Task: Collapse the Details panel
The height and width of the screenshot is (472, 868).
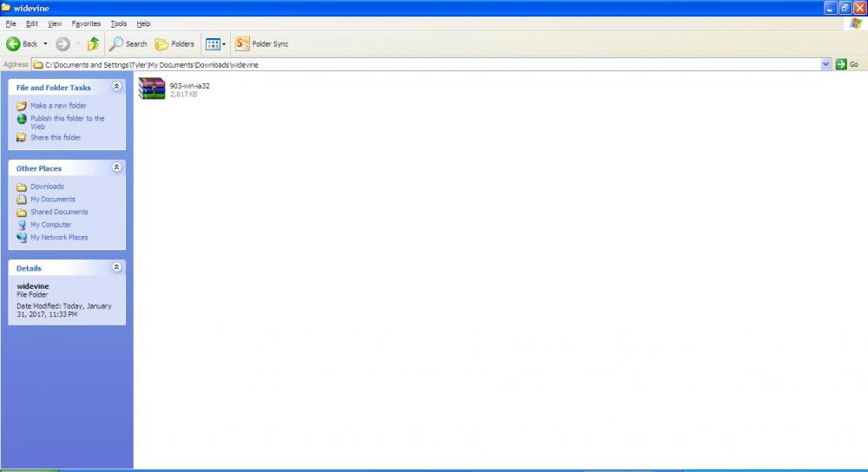Action: (x=117, y=266)
